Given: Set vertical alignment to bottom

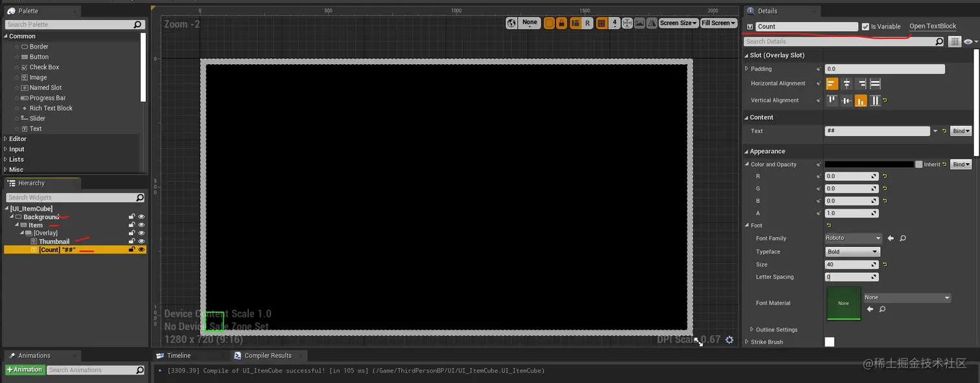Looking at the screenshot, I should tap(861, 100).
